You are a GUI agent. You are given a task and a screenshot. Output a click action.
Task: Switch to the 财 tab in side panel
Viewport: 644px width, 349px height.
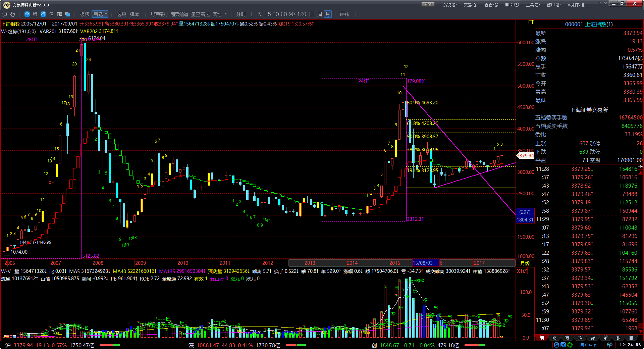pyautogui.click(x=554, y=338)
